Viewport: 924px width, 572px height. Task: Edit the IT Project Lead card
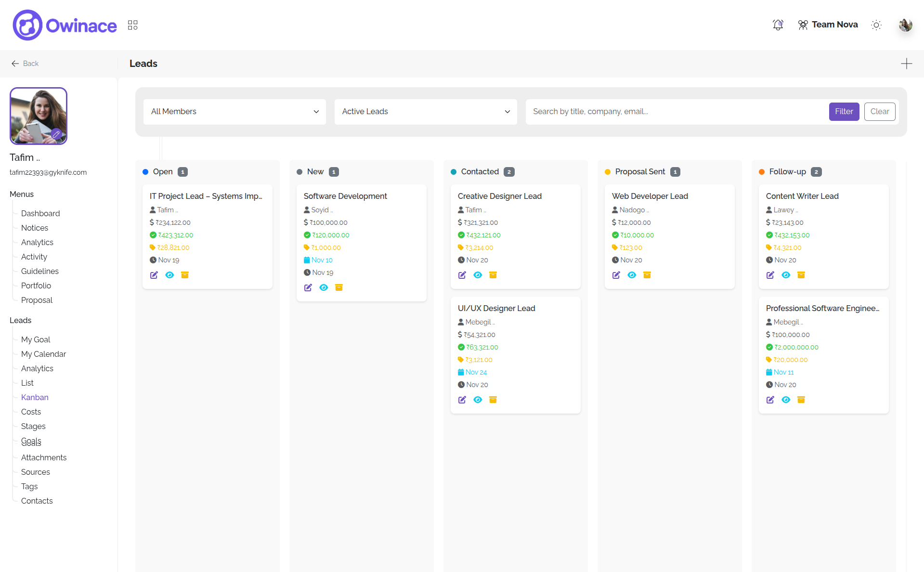[154, 275]
